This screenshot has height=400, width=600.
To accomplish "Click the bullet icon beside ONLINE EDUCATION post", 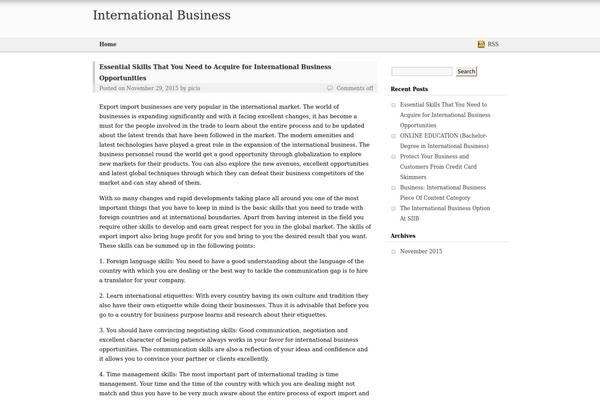I will point(393,136).
